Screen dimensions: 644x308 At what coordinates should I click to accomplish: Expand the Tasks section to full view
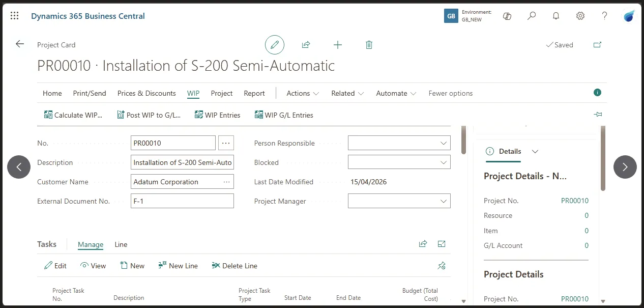tap(442, 244)
